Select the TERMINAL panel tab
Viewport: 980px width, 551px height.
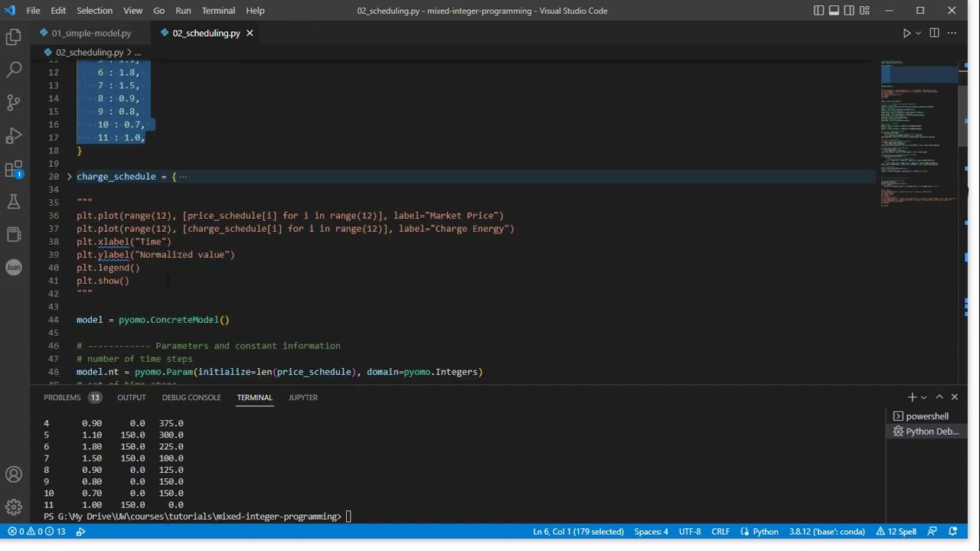[254, 397]
